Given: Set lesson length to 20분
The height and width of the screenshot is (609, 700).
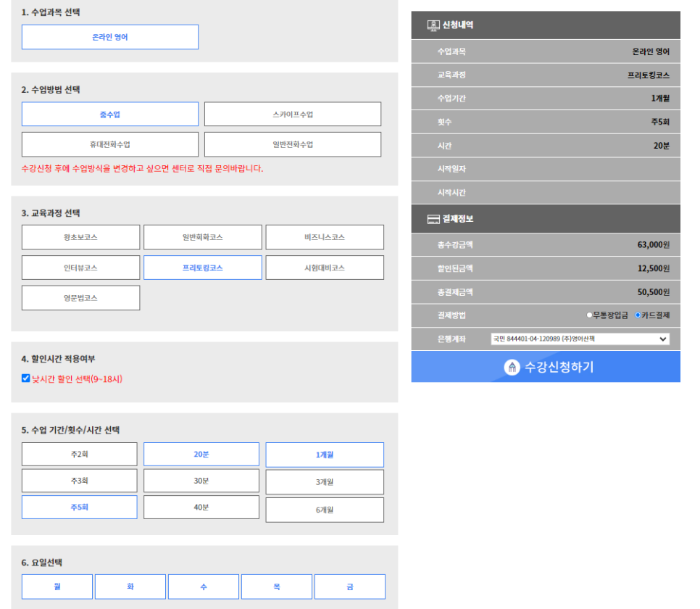Looking at the screenshot, I should tap(201, 455).
